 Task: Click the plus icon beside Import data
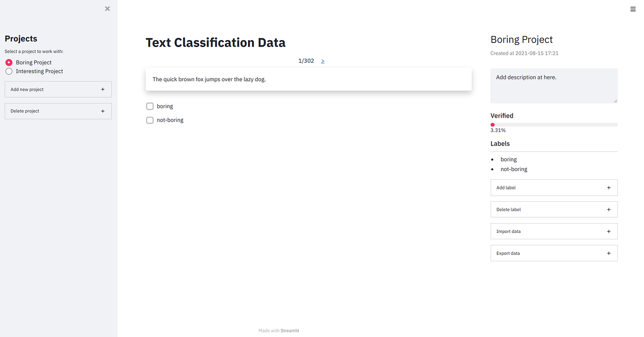tap(609, 231)
